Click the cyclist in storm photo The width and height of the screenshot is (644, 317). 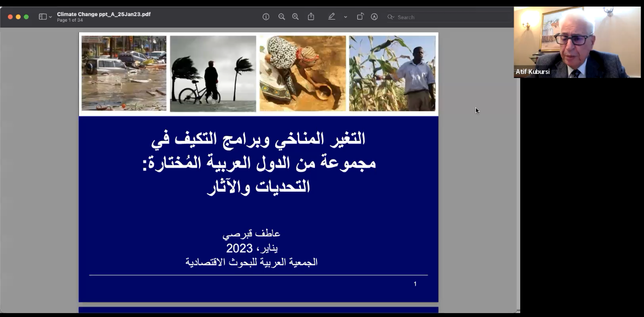pos(213,73)
